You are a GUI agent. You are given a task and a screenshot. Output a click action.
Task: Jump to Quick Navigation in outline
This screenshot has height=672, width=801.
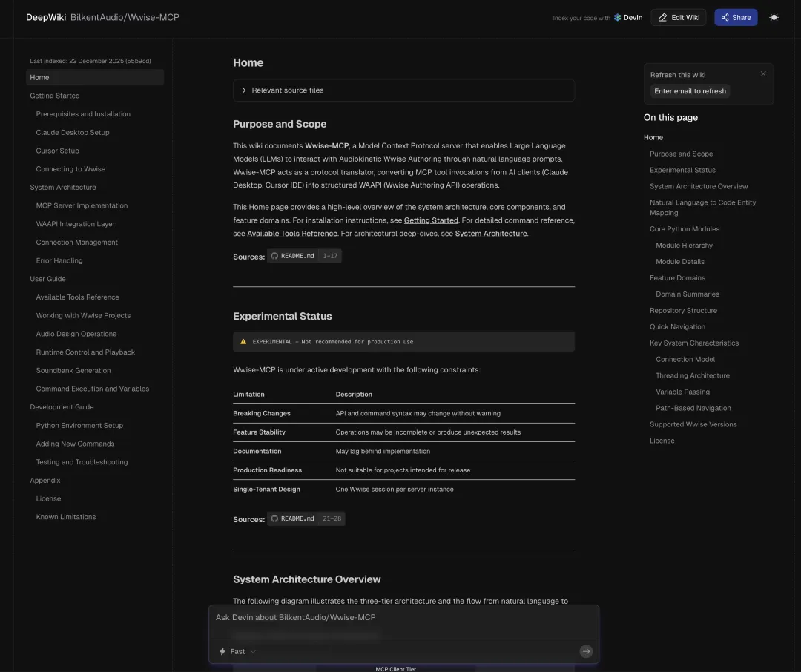tap(677, 327)
